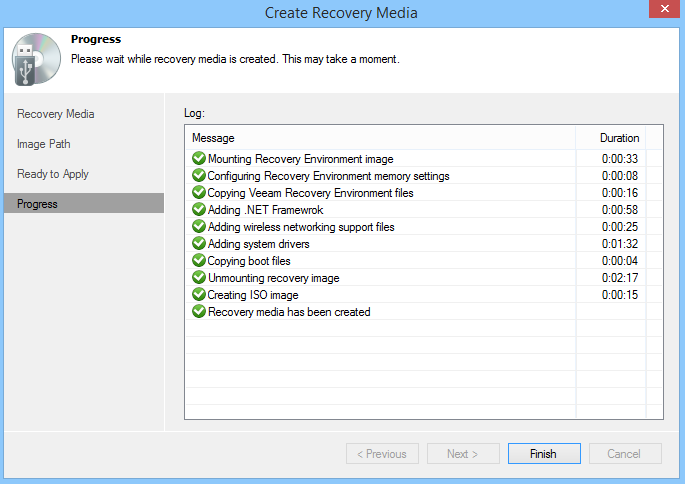This screenshot has width=685, height=484.
Task: Close the Create Recovery Media window
Action: tap(664, 9)
